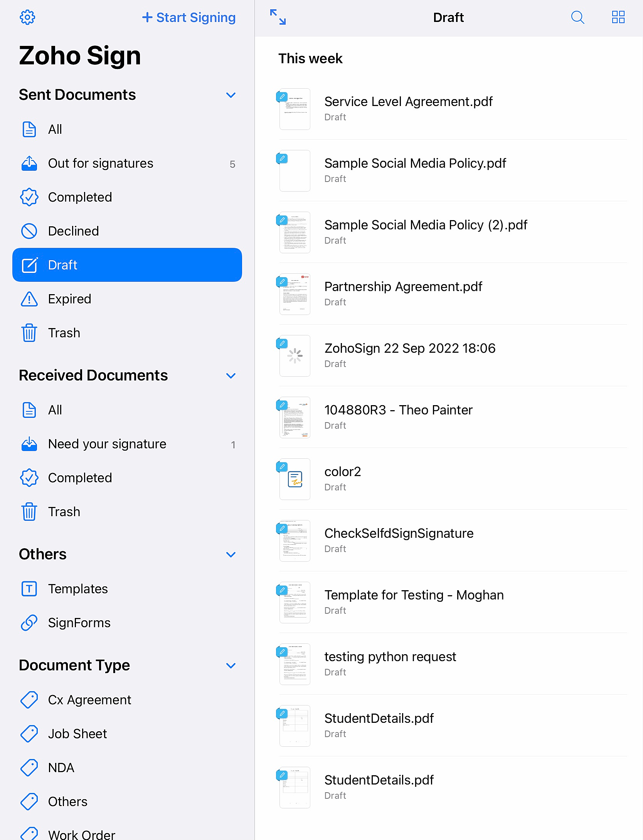Open Template for Testing - Moghan draft
643x840 pixels.
tap(449, 602)
